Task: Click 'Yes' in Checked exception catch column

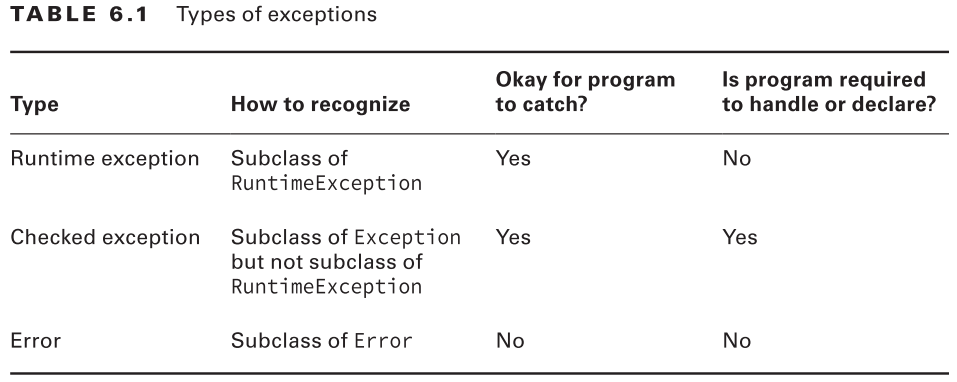Action: pos(513,237)
